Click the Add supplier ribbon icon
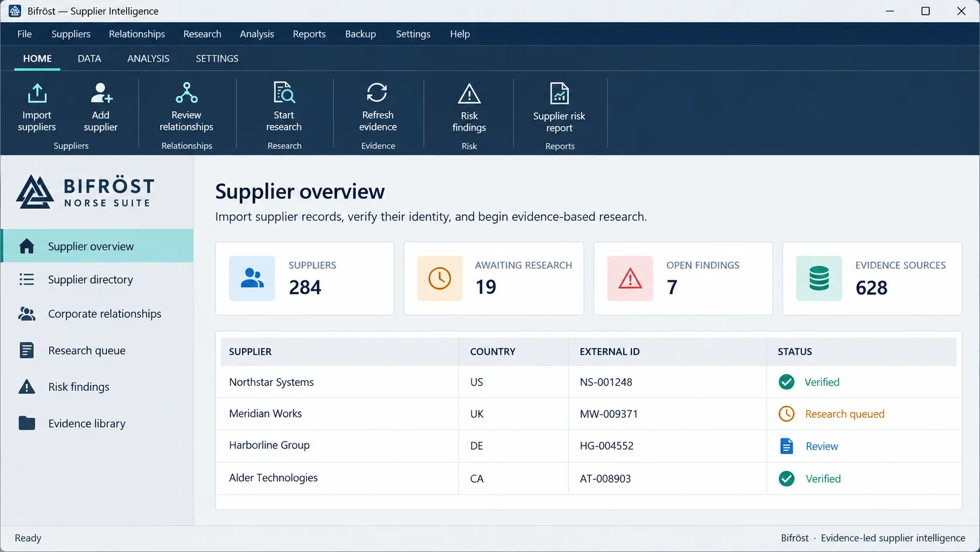Viewport: 980px width, 552px height. pos(101,93)
